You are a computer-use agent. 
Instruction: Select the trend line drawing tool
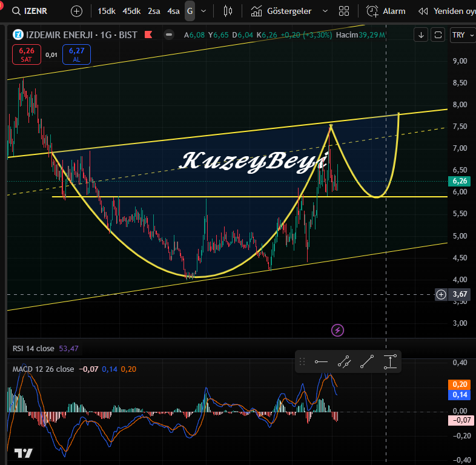367,361
